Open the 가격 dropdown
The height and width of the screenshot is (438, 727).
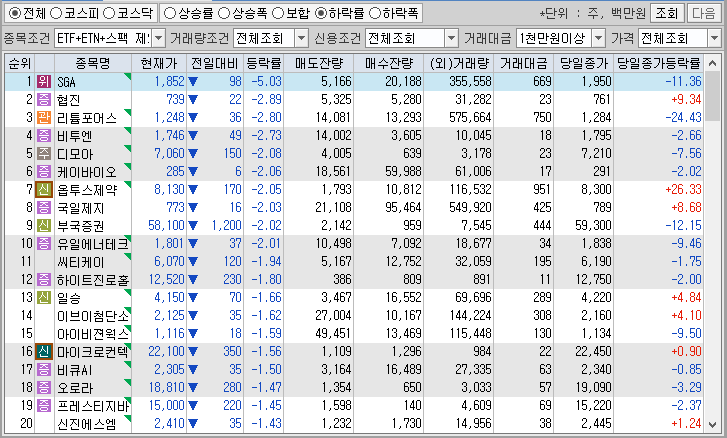[714, 38]
